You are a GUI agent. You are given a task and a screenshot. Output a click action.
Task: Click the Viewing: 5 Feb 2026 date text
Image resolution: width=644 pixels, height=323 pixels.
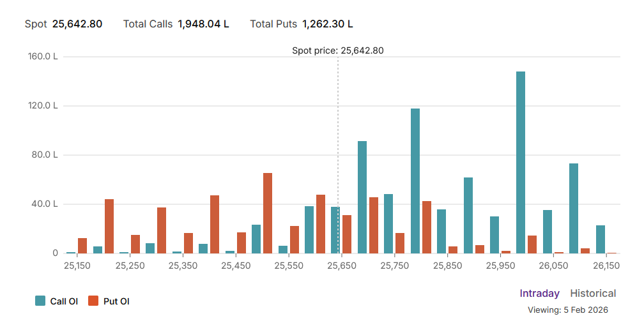coord(567,310)
